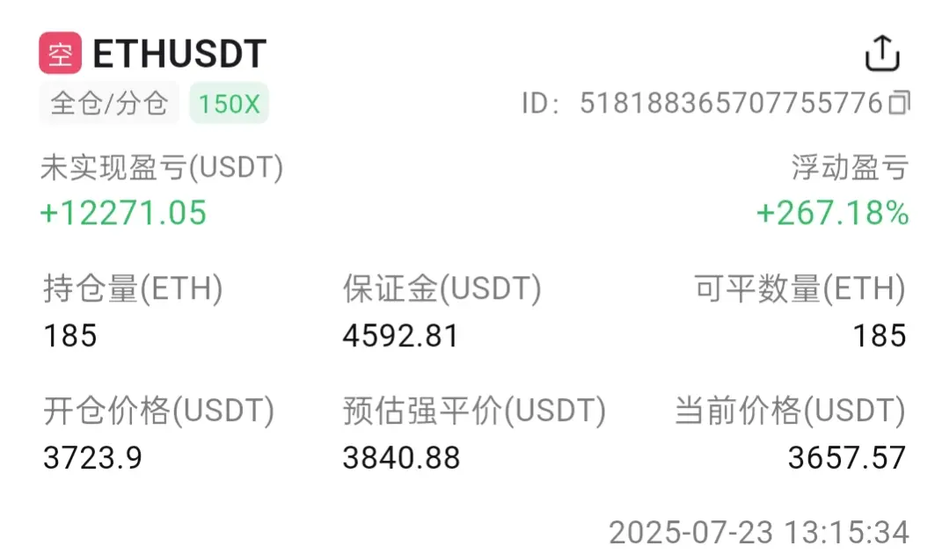
Task: Click the red short-position 空 badge
Action: pos(61,54)
